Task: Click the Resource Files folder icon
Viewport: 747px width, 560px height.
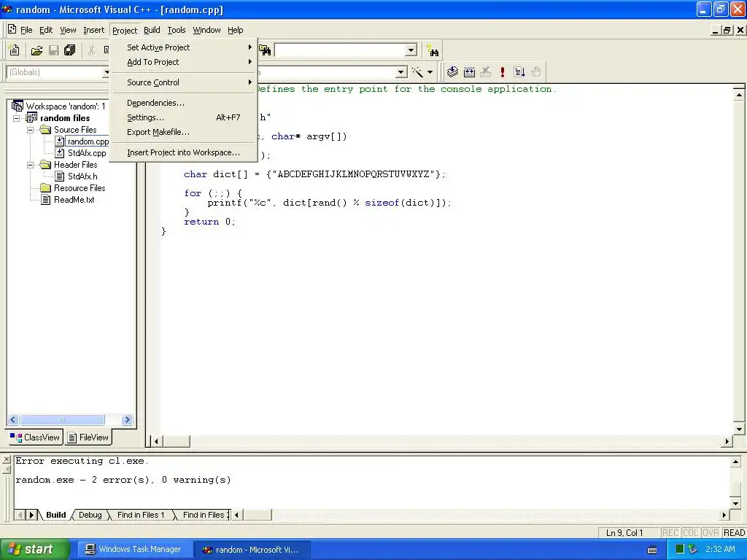Action: [x=46, y=188]
